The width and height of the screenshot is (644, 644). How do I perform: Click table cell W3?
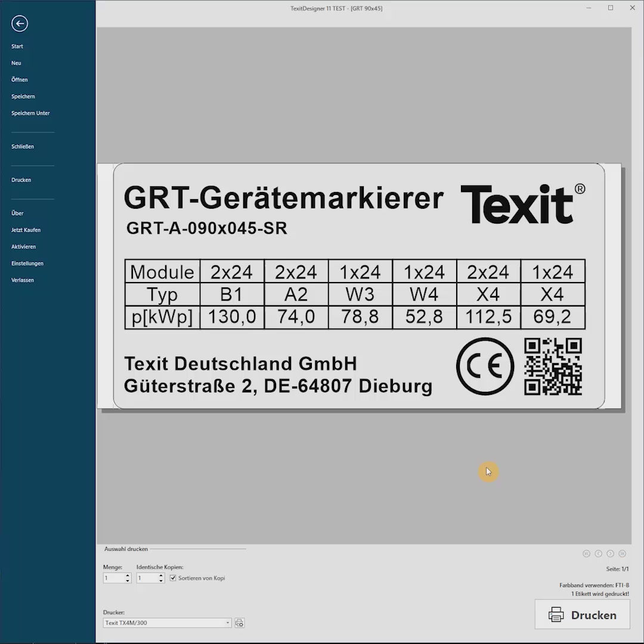(360, 294)
